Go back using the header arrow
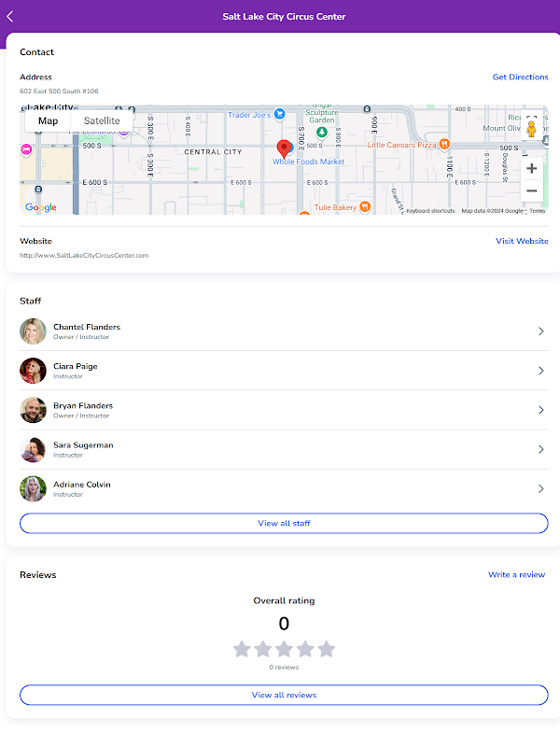Screen dimensions: 560x747 point(10,16)
